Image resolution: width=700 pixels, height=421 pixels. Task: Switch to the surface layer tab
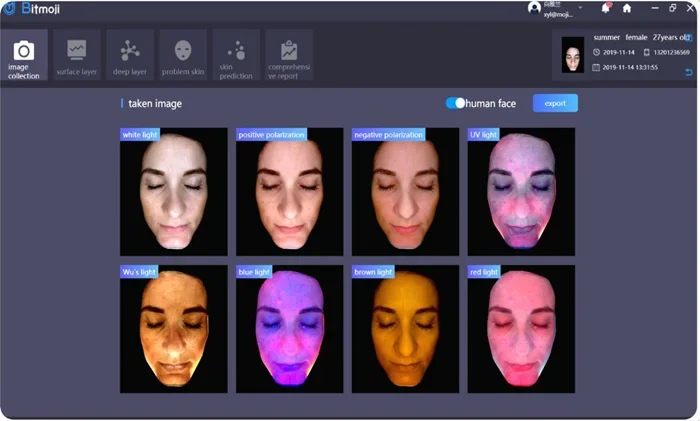76,56
